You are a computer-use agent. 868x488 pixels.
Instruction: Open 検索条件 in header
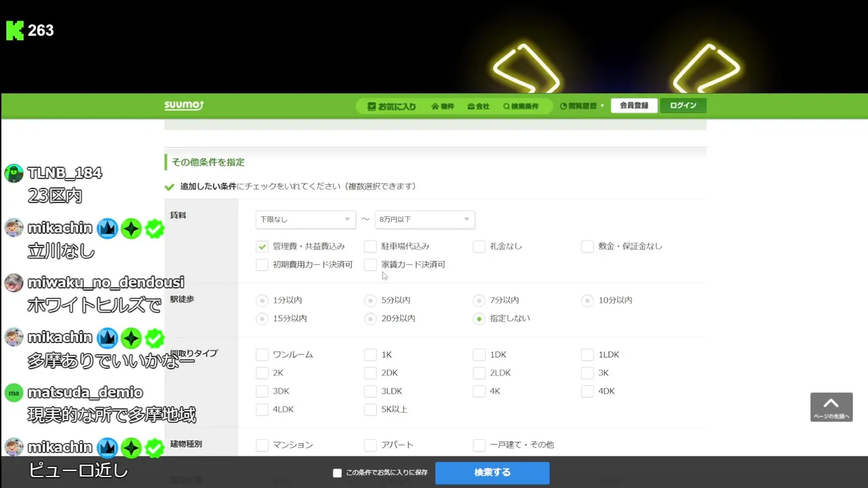pos(521,106)
